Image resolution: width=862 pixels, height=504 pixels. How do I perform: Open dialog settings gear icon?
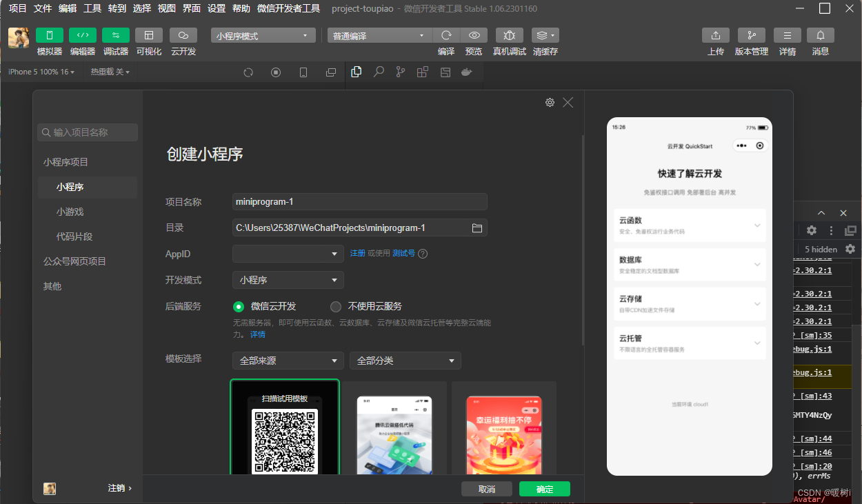pos(550,102)
